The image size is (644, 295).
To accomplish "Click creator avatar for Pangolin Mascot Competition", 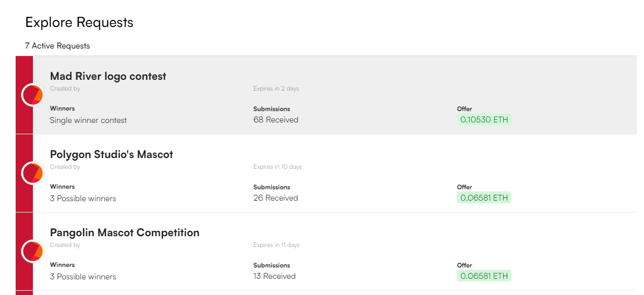I will 32,252.
